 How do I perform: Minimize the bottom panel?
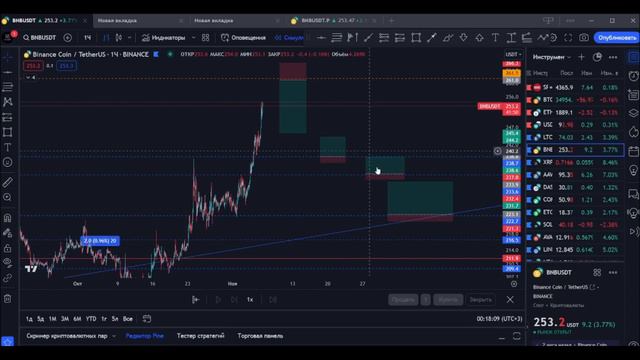tap(502, 337)
